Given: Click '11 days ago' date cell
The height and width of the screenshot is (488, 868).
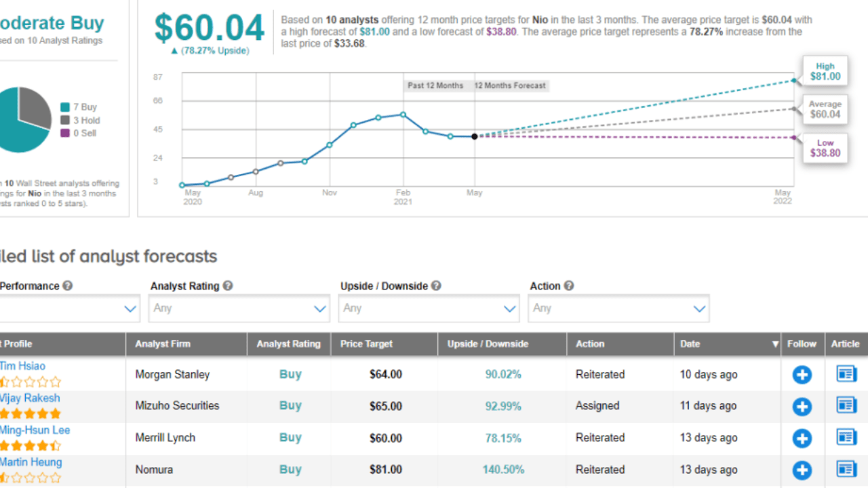Looking at the screenshot, I should click(709, 405).
